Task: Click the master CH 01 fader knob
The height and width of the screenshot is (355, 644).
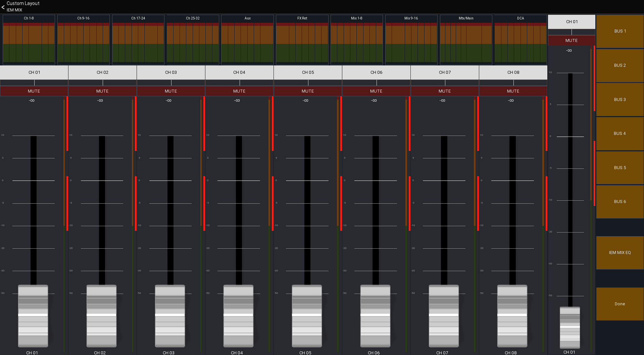Action: pos(569,327)
